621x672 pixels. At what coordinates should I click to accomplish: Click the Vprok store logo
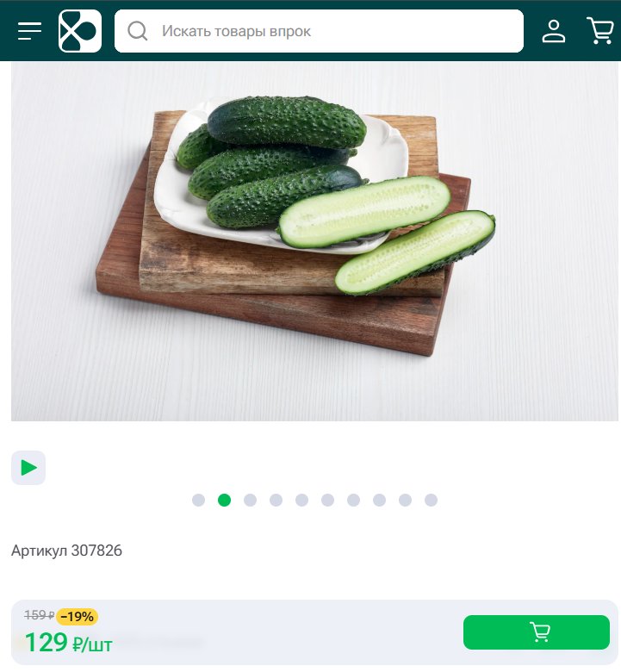pos(80,31)
